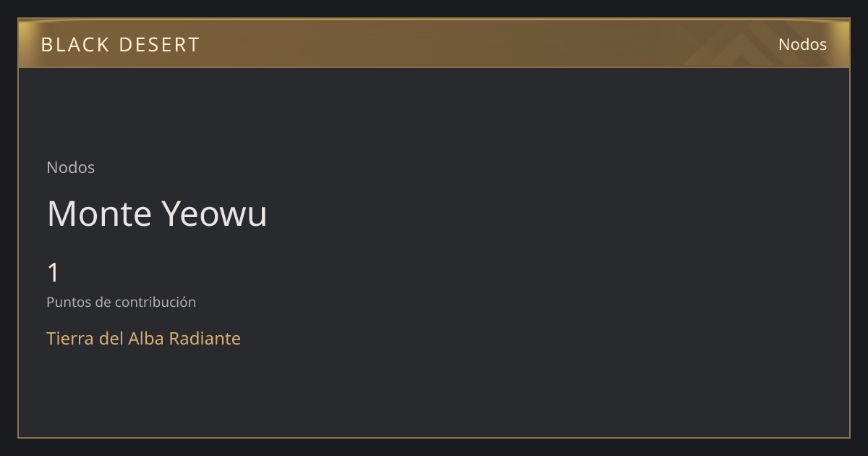Click the letter B in BLACK DESERT

click(x=47, y=45)
